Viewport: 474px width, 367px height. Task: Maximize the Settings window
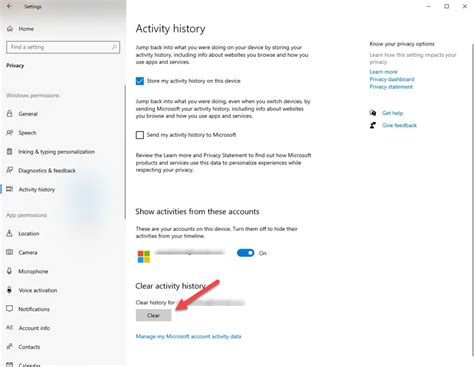[447, 6]
